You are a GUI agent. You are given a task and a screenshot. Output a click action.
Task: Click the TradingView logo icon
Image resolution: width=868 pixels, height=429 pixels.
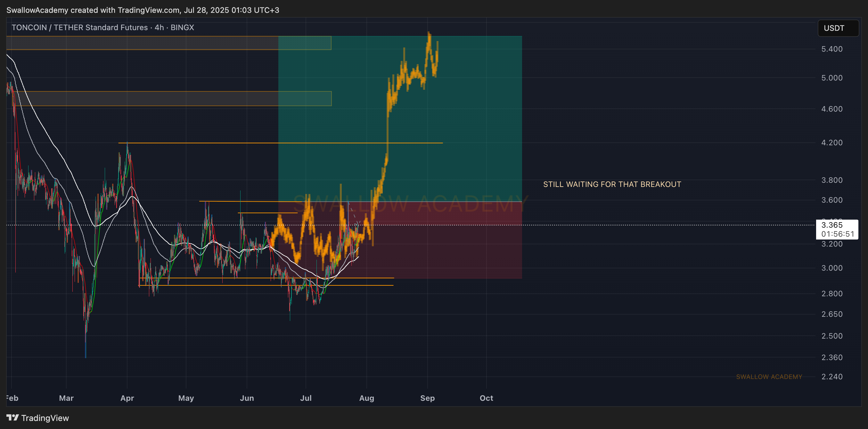pos(12,417)
